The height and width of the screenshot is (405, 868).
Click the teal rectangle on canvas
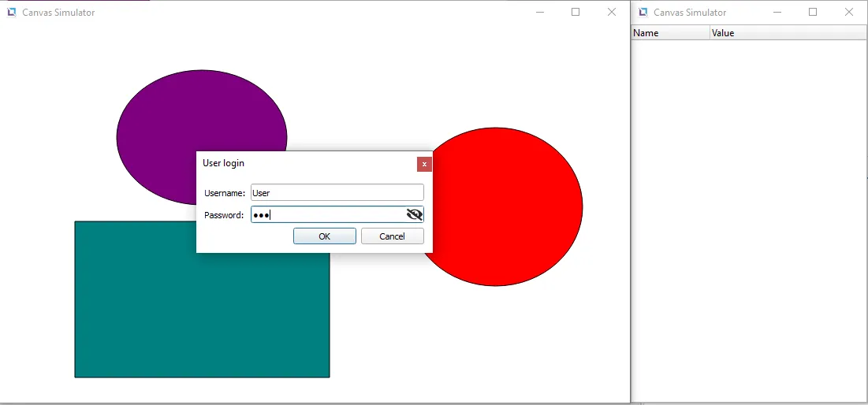click(201, 315)
